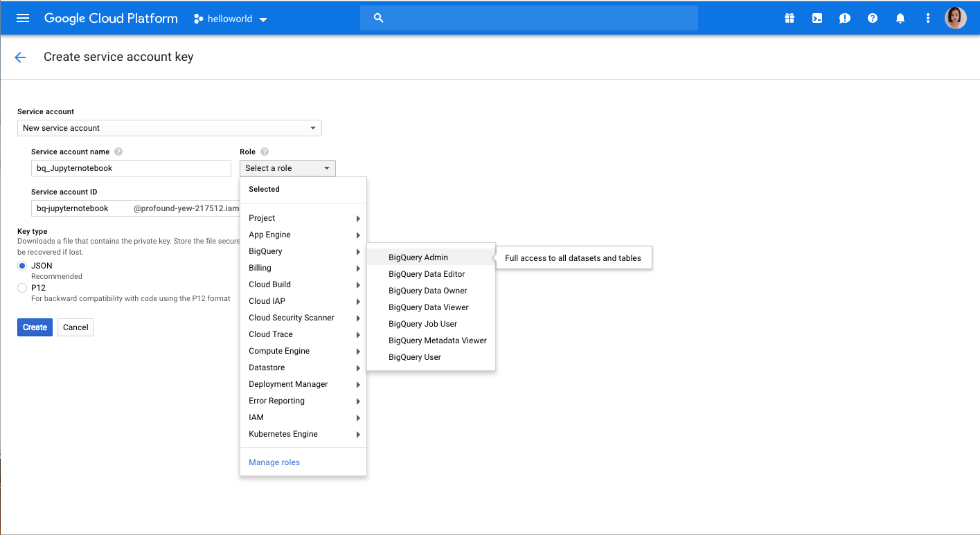Viewport: 980px width, 535px height.
Task: Choose the BigQuery Data Editor role
Action: (431, 274)
